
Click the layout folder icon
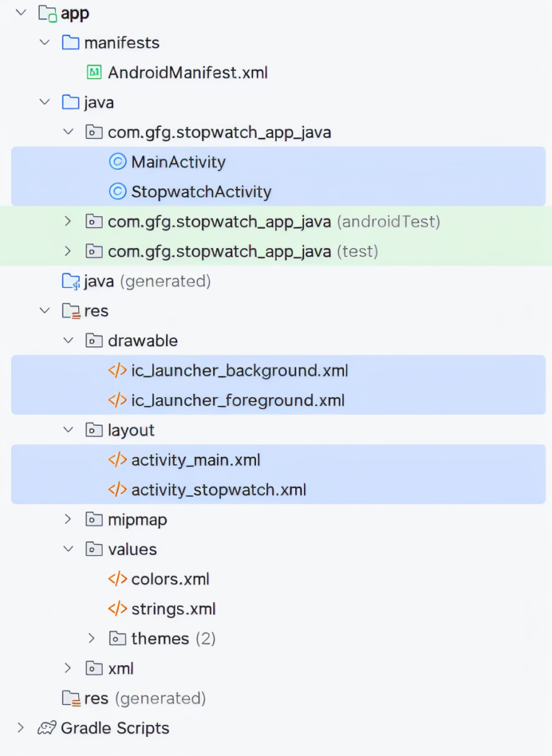tap(94, 430)
